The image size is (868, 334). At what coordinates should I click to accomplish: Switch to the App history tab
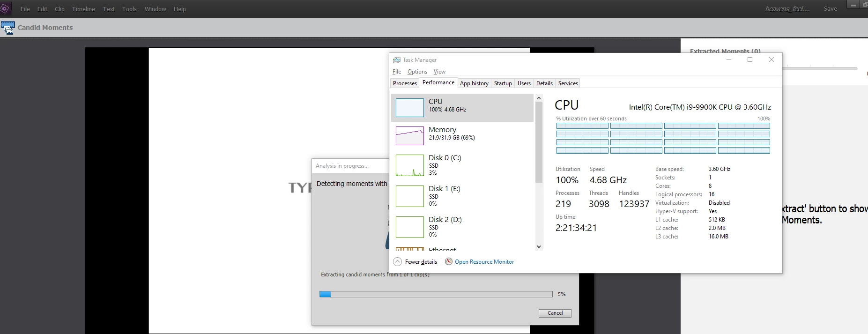click(x=474, y=83)
